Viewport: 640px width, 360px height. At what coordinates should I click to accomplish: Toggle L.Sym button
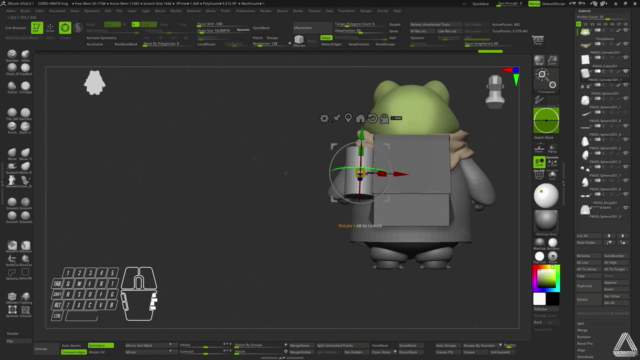pos(552,162)
